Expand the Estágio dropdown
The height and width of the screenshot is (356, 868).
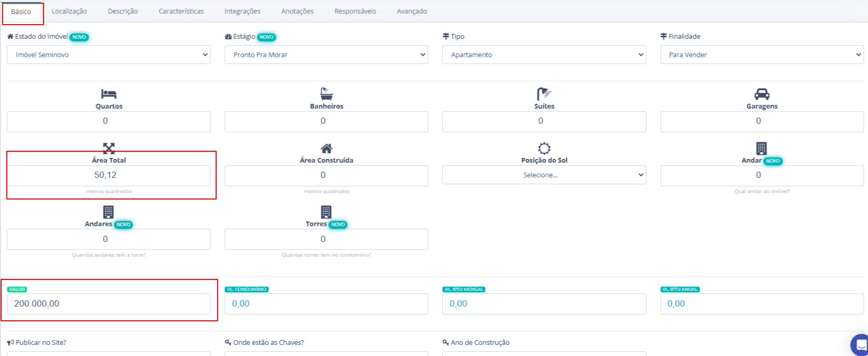point(326,55)
